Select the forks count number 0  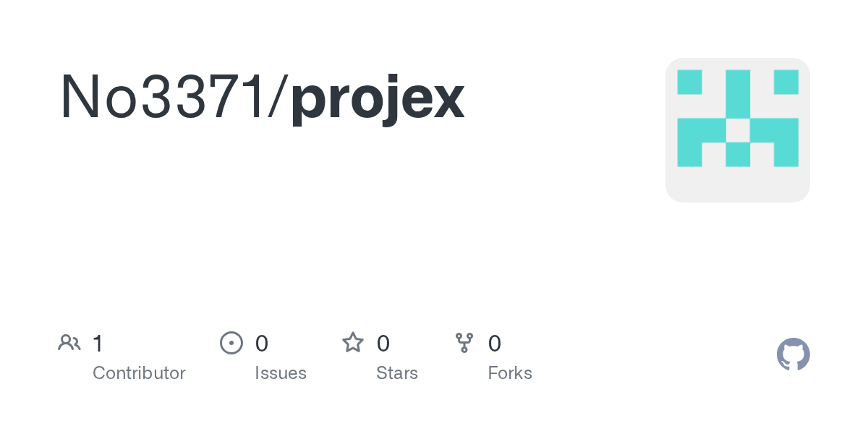tap(495, 344)
